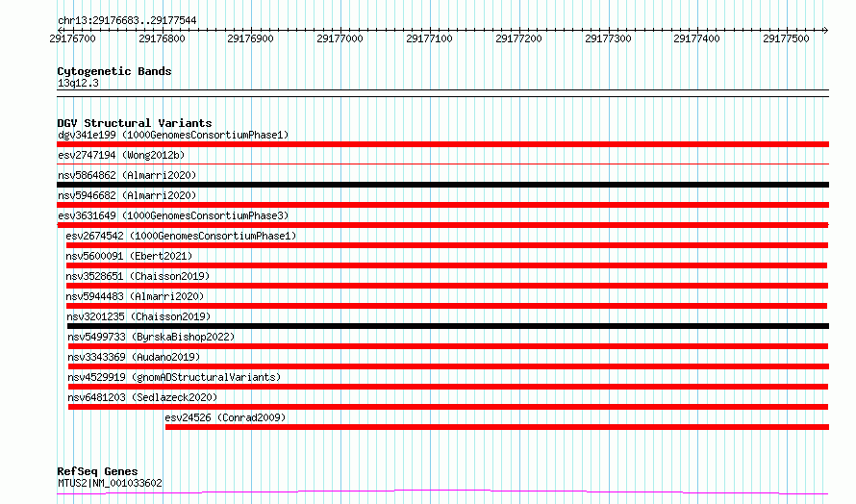Open variant nsv3201235 (Chaisson2019) label
This screenshot has height=504, width=856.
click(x=138, y=316)
